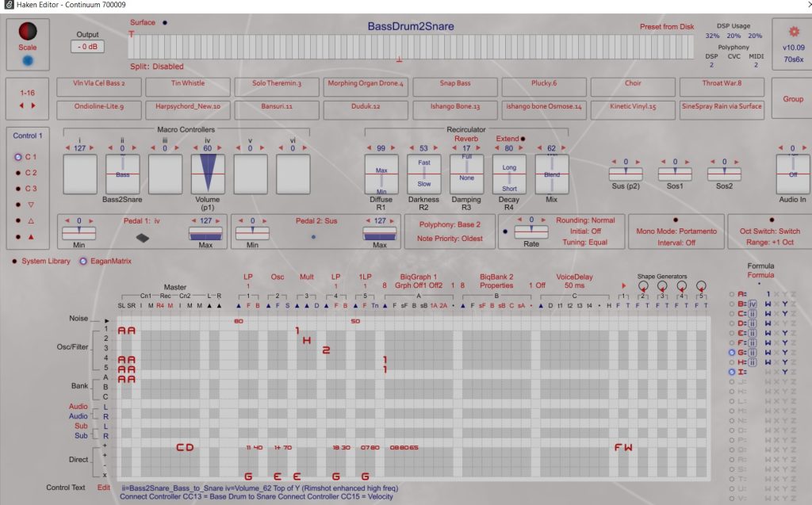Image resolution: width=812 pixels, height=505 pixels.
Task: Click the red Scale ball icon
Action: [x=28, y=31]
